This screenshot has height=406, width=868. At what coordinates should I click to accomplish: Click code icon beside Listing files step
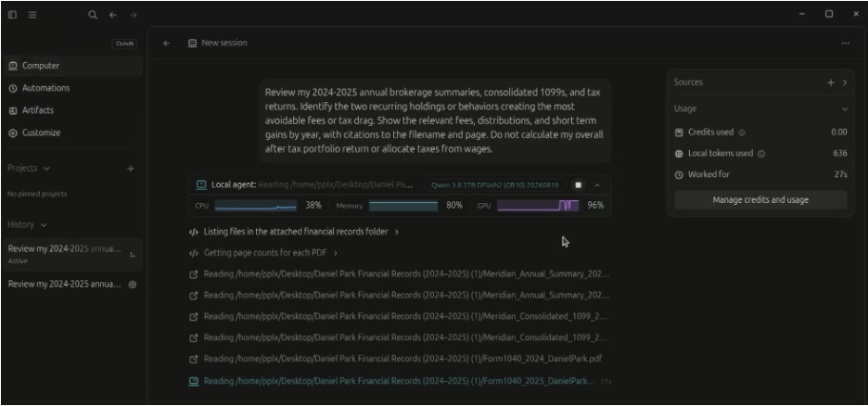point(193,233)
